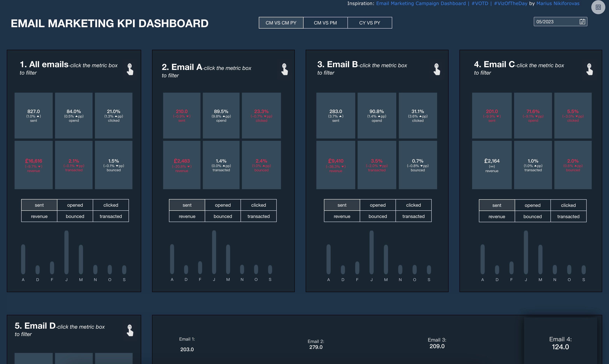Click the pointer hand icon in Email C panel
This screenshot has width=609, height=364.
click(x=589, y=69)
